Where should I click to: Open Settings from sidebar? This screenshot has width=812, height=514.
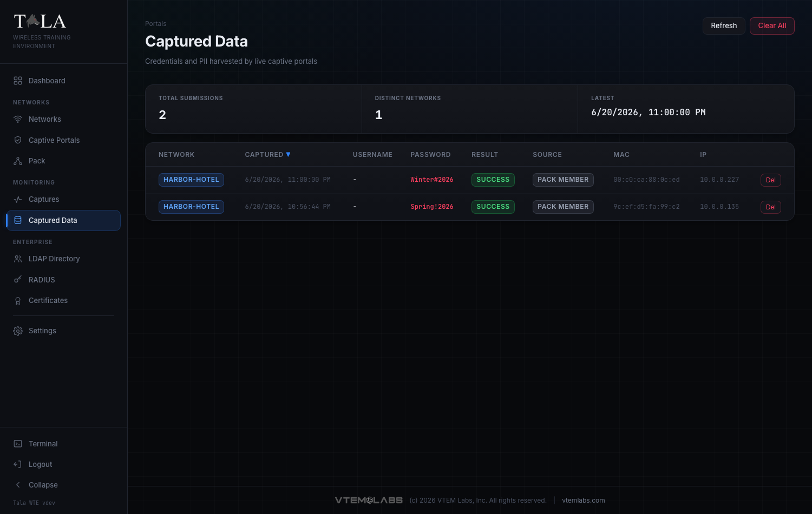click(x=63, y=331)
